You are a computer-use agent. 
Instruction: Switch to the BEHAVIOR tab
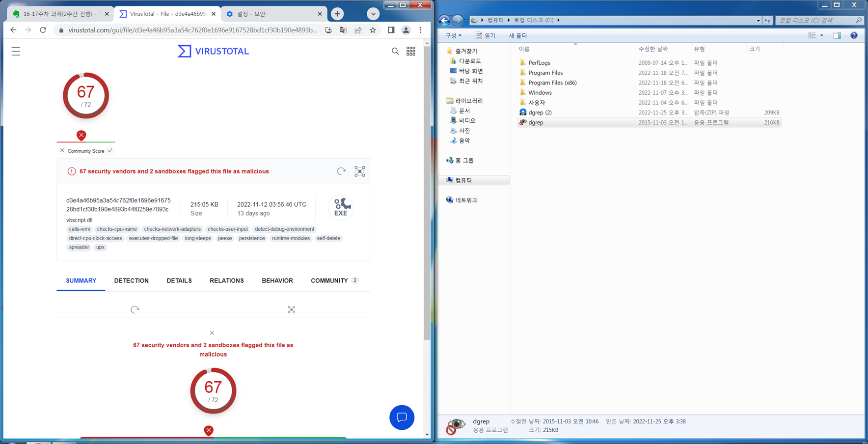pos(277,280)
